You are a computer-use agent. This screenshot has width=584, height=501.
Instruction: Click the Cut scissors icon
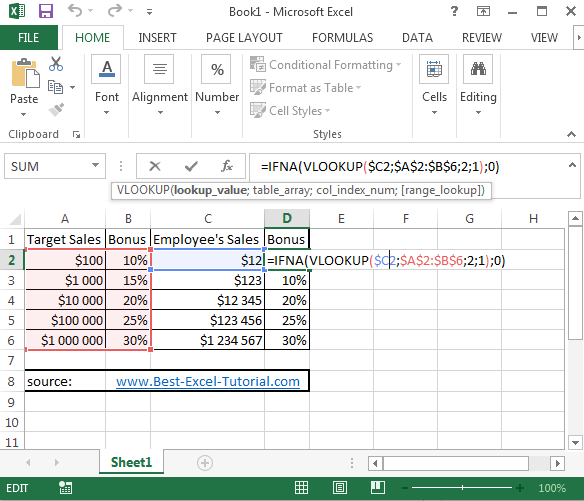(56, 64)
